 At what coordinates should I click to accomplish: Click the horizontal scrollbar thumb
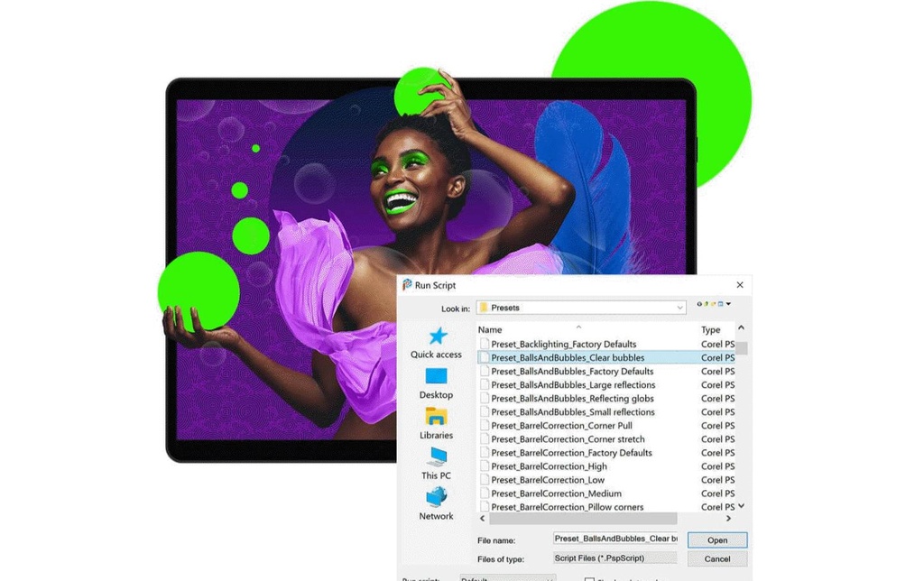(583, 519)
